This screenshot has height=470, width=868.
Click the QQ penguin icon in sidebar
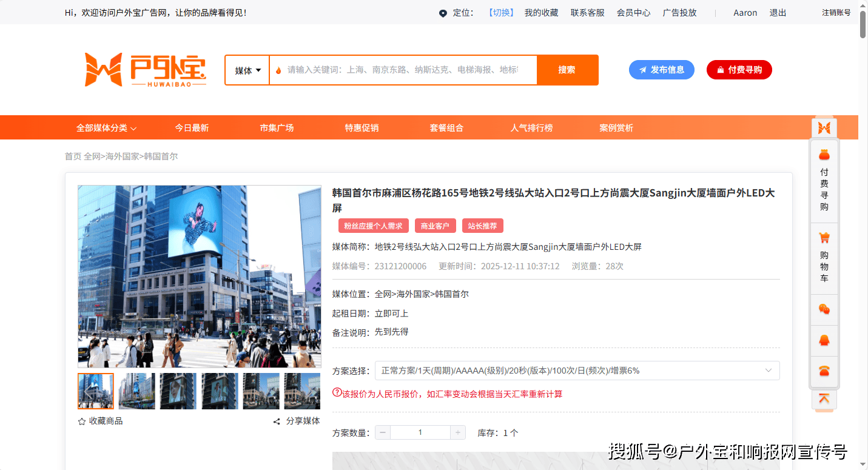tap(824, 341)
